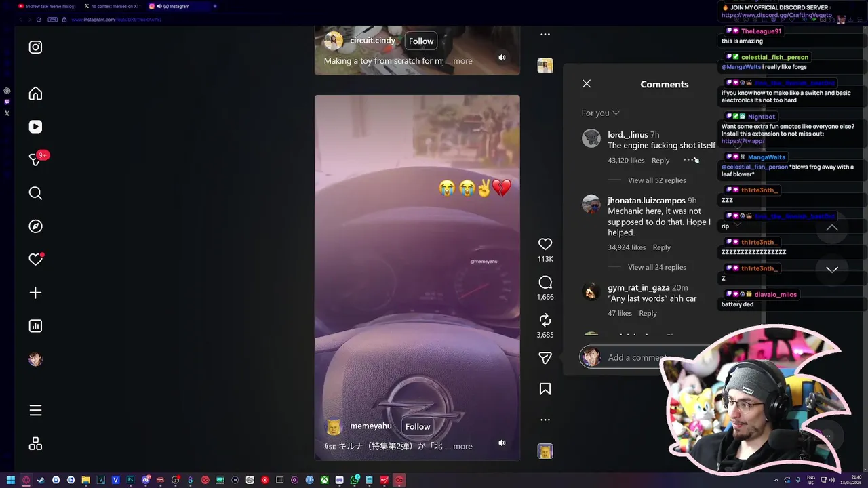Open lord._.linus avatar in comments

click(591, 138)
